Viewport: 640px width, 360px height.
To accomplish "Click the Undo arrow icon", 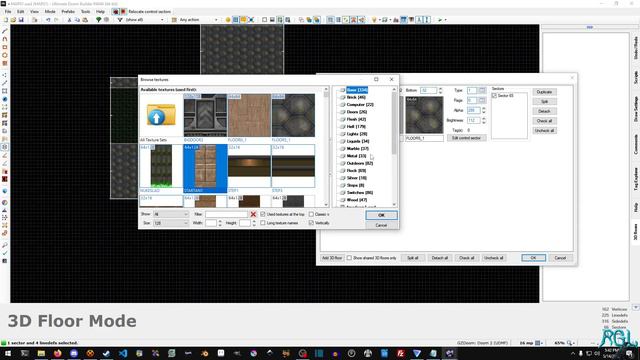I will point(48,20).
